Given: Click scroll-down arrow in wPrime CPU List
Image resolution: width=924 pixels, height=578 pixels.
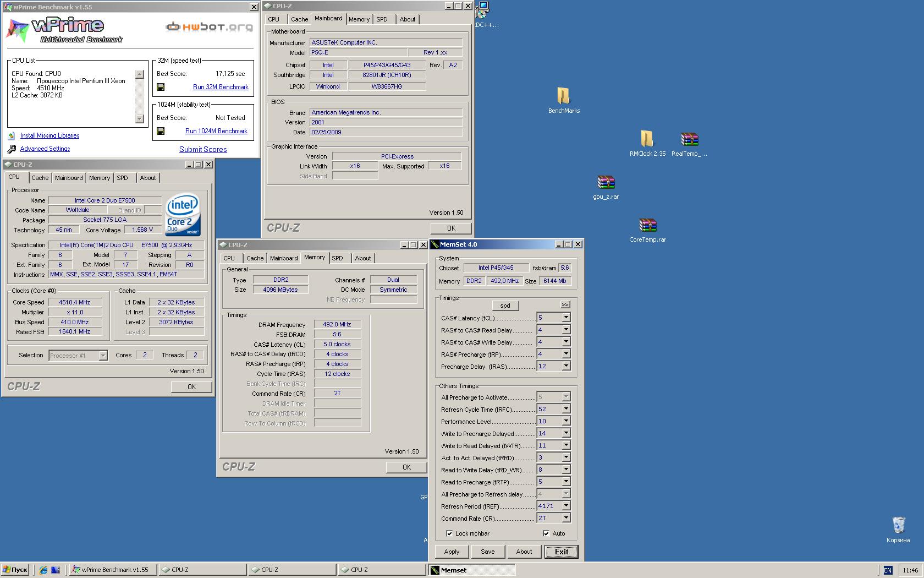Looking at the screenshot, I should [x=140, y=119].
